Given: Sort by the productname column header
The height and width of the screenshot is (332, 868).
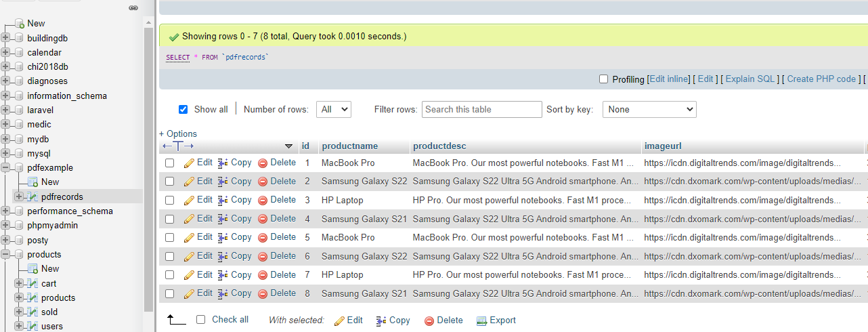Looking at the screenshot, I should [x=350, y=146].
